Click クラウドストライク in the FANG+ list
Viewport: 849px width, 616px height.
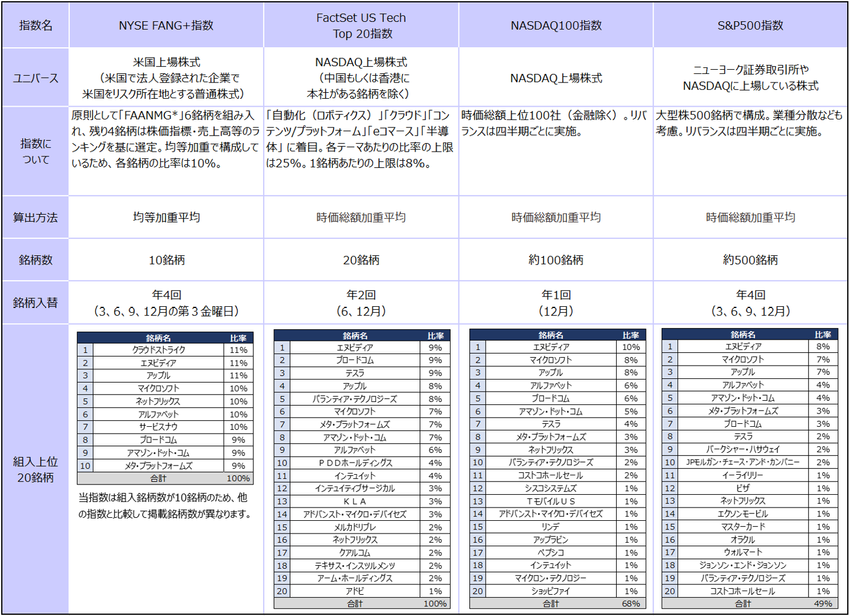[158, 350]
